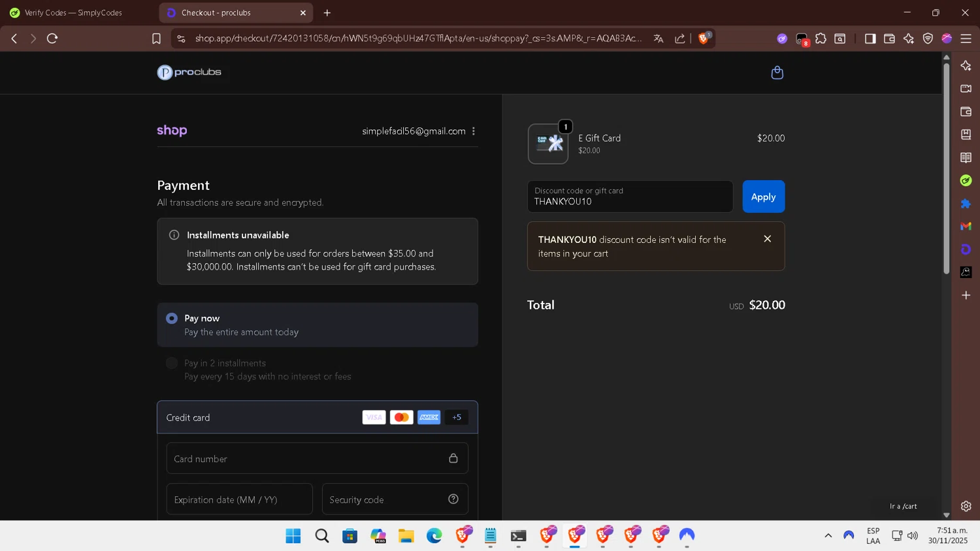Open sidebar settings gear
Viewport: 980px width, 551px height.
click(966, 506)
